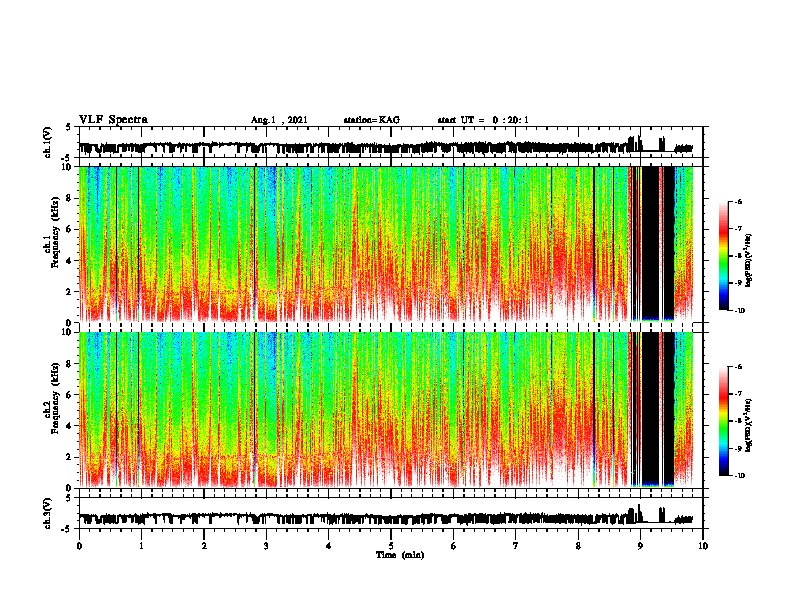The height and width of the screenshot is (612, 792).
Task: Click the time axis tick label "8"
Action: tap(578, 546)
